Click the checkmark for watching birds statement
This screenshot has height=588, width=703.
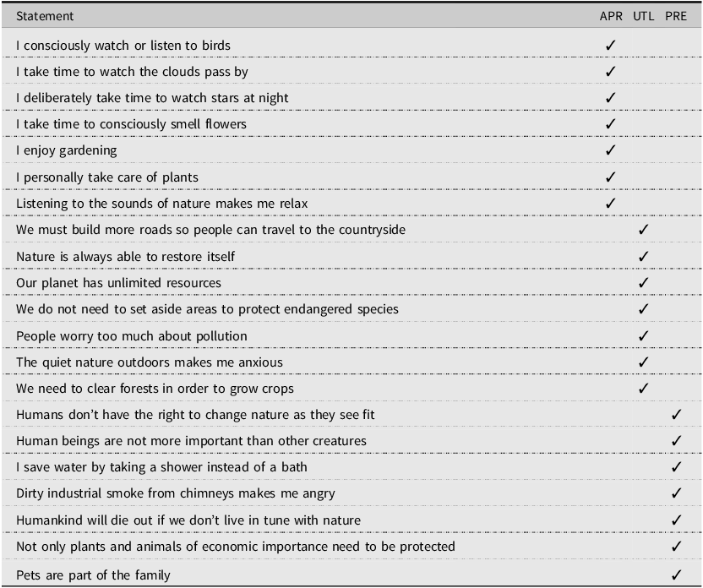coord(610,46)
